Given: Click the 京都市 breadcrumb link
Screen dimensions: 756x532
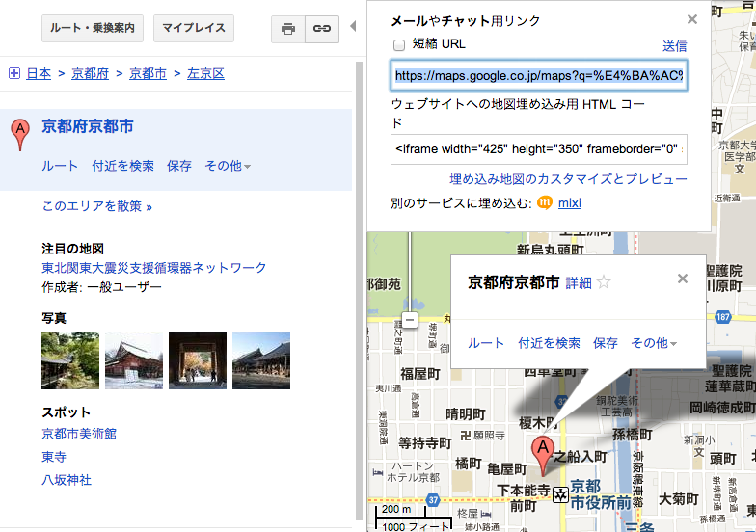Looking at the screenshot, I should tap(148, 73).
